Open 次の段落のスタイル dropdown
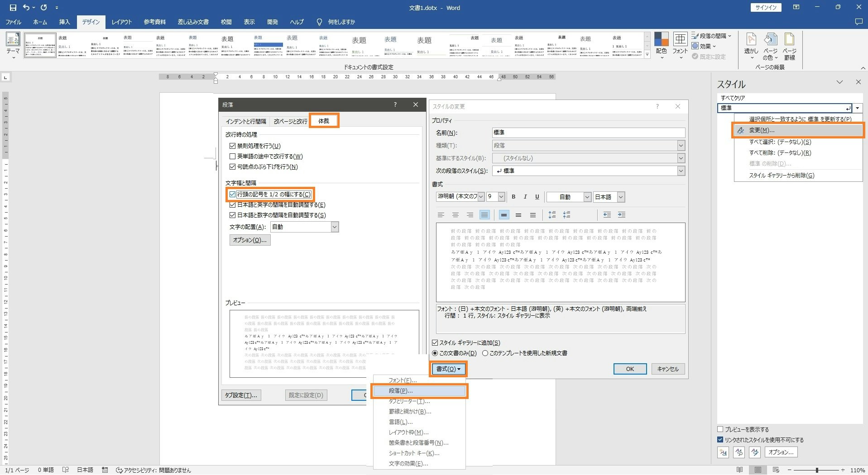This screenshot has width=868, height=475. click(681, 171)
